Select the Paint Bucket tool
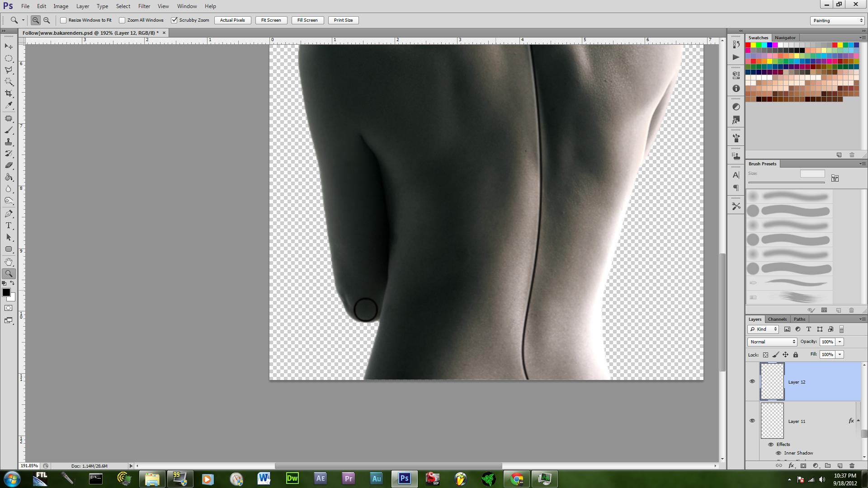The width and height of the screenshot is (868, 488). (9, 177)
